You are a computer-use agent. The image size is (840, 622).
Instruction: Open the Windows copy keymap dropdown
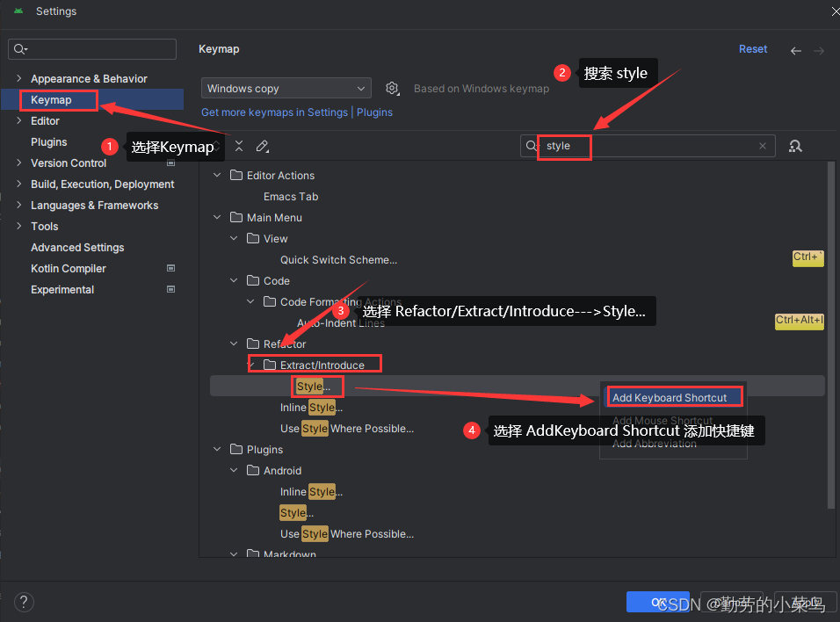(x=286, y=88)
